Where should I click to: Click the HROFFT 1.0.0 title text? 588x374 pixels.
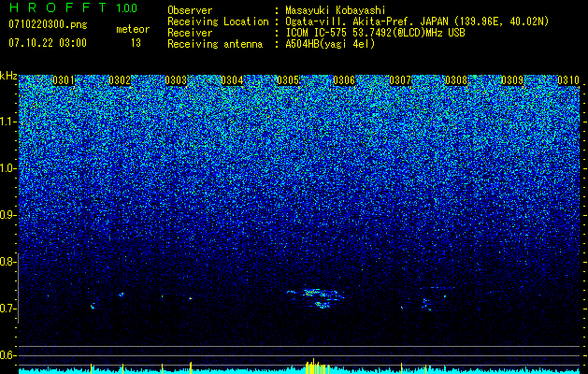(73, 7)
